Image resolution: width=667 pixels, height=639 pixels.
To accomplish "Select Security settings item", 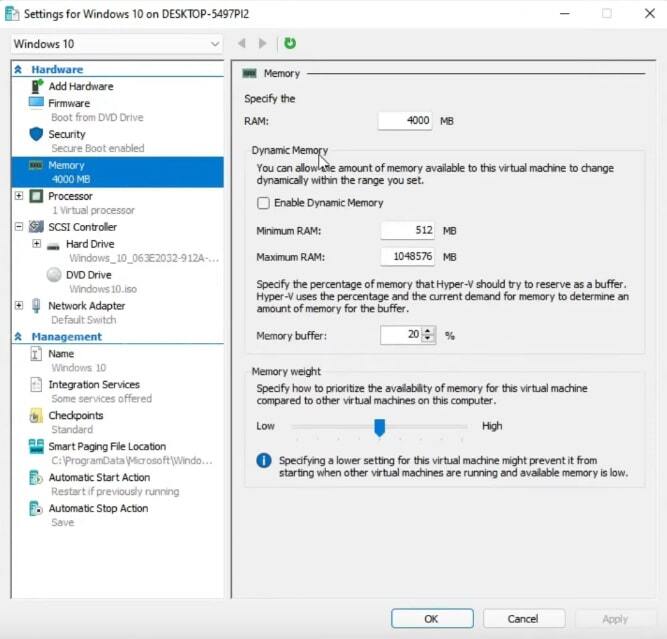I will pos(67,134).
